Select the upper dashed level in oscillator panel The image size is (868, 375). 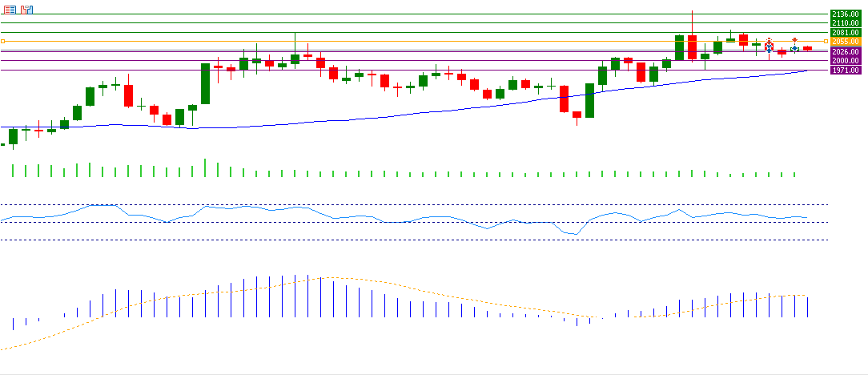[400, 205]
